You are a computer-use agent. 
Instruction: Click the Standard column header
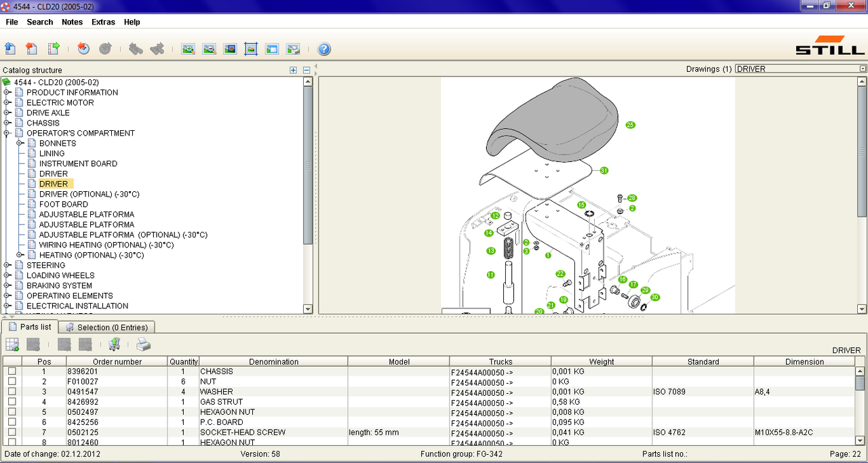703,362
